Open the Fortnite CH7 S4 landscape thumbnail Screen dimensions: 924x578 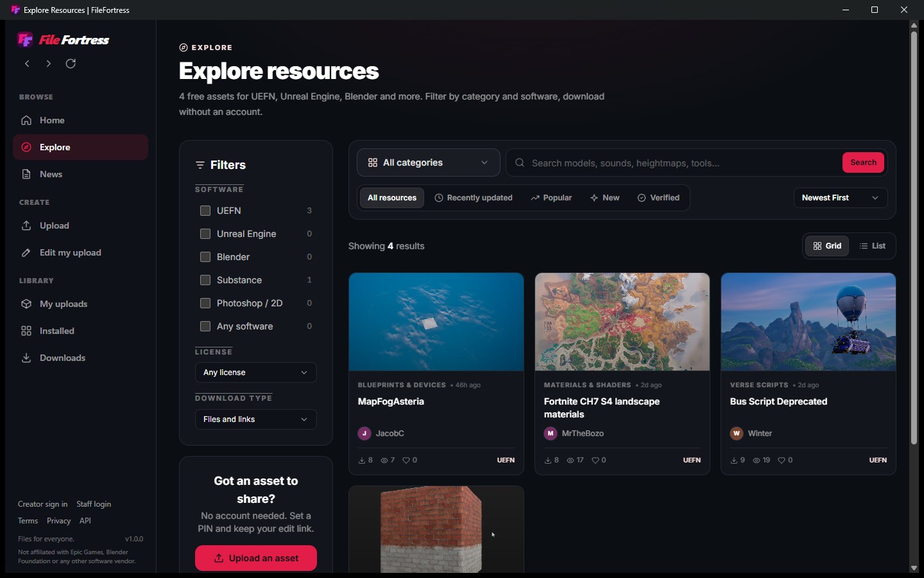(x=622, y=322)
